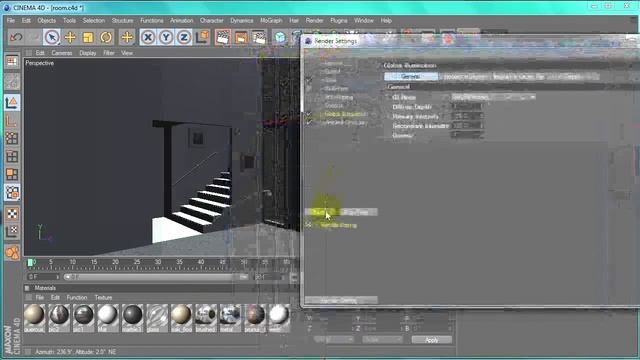Toggle the My Render Setting checkbox
640x360 pixels.
309,225
